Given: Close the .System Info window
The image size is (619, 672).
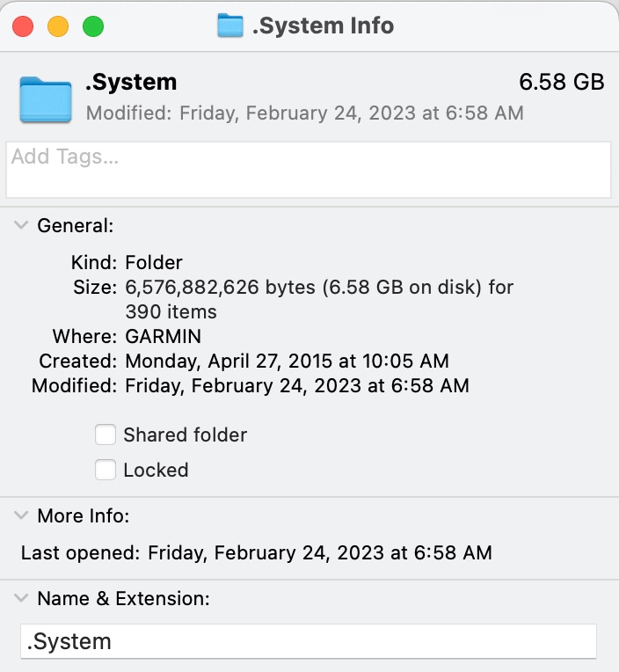Looking at the screenshot, I should [x=23, y=26].
